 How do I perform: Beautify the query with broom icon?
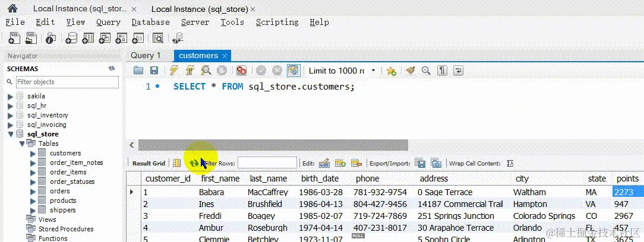[x=411, y=71]
